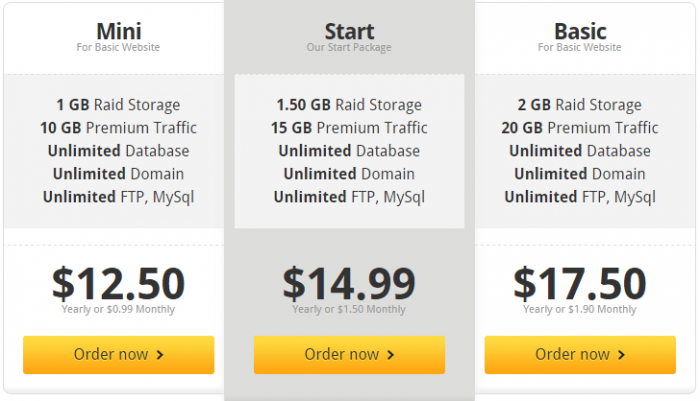Order the Basic plan for $17.50
Image resolution: width=700 pixels, height=401 pixels.
click(x=580, y=355)
